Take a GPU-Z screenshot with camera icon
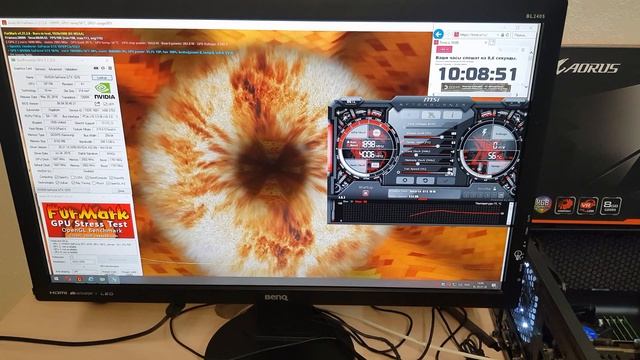The width and height of the screenshot is (640, 360). [96, 68]
